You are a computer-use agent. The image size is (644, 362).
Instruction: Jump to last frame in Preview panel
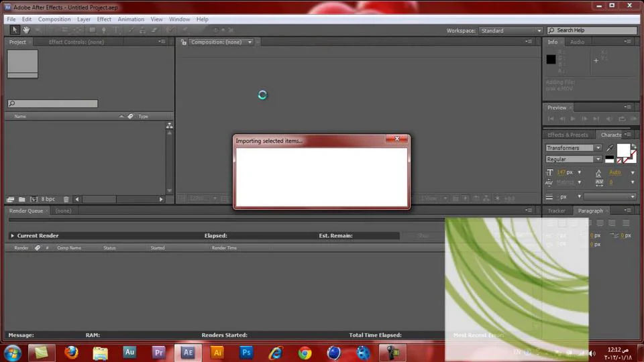596,119
